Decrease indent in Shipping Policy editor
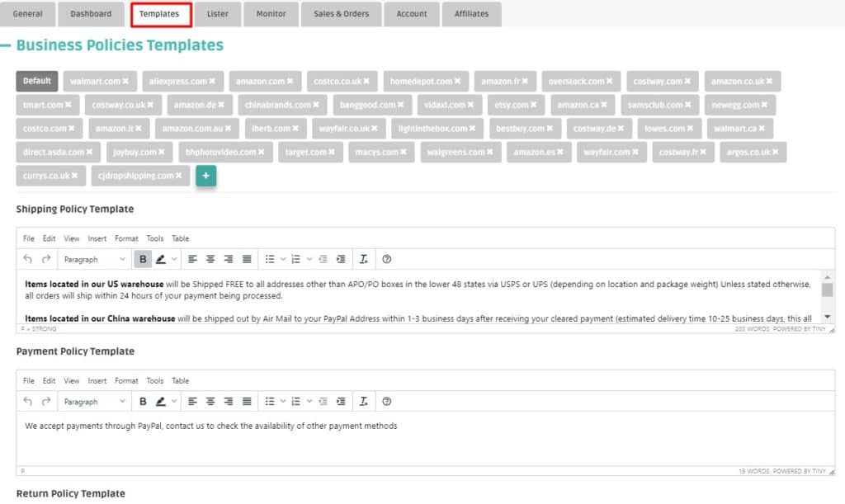845x504 pixels. tap(323, 259)
